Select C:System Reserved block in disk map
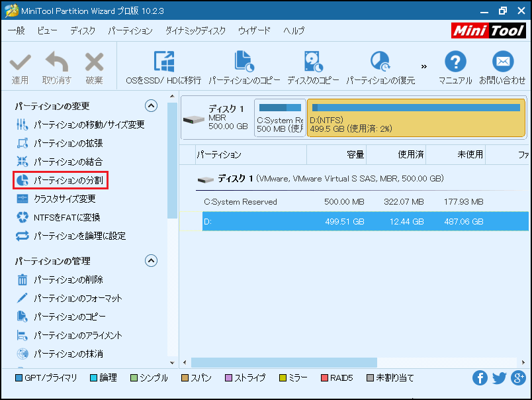Screen dimensions: 532x400 point(280,118)
